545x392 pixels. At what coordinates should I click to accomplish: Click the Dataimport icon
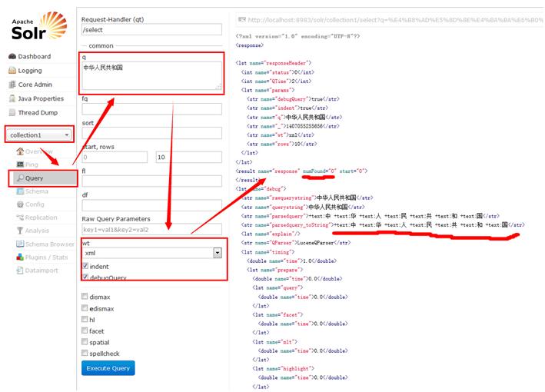point(20,271)
